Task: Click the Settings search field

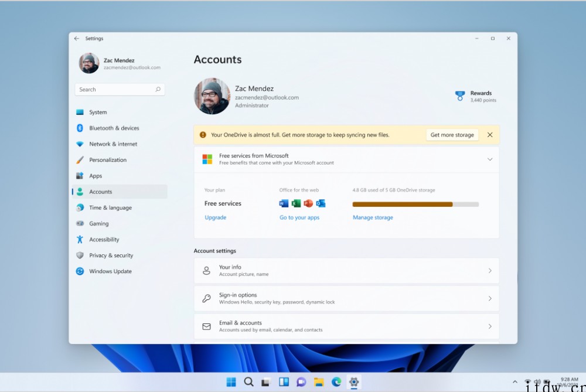Action: (x=120, y=89)
